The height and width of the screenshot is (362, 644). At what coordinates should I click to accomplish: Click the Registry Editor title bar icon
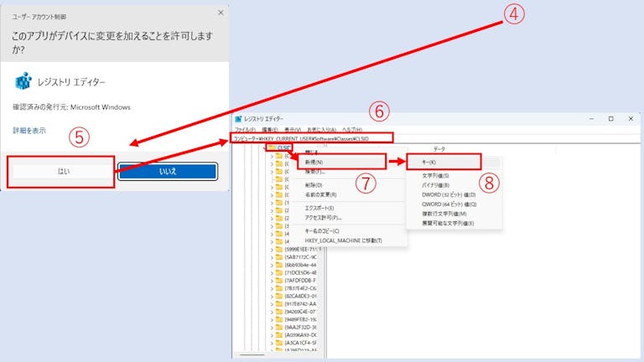click(x=238, y=119)
